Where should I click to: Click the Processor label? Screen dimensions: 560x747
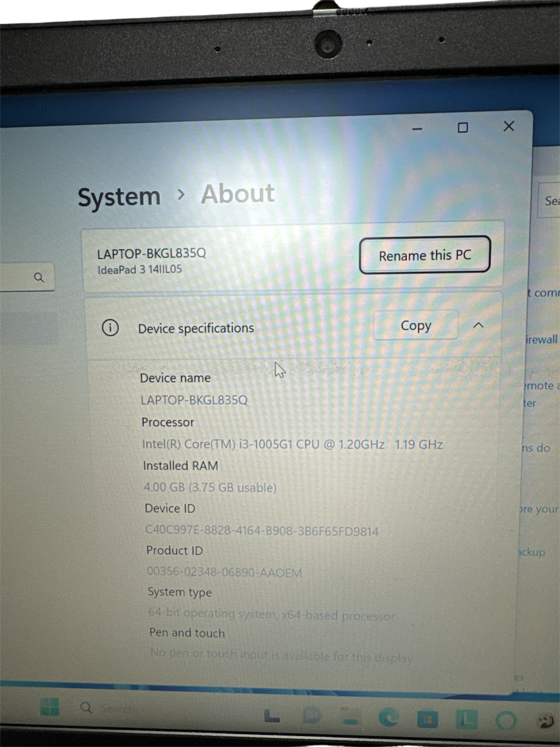click(168, 422)
